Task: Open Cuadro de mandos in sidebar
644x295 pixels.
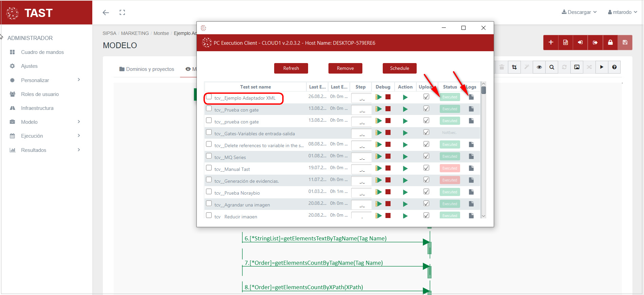Action: (42, 52)
